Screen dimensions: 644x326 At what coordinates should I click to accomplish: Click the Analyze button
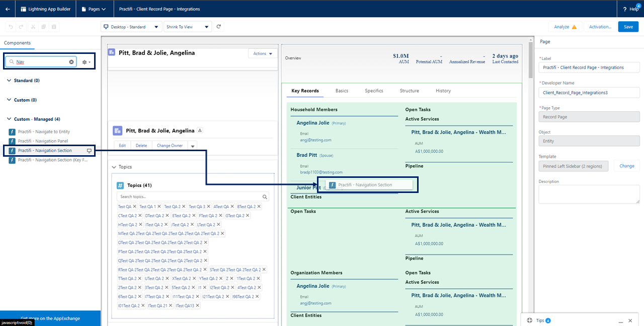[565, 27]
